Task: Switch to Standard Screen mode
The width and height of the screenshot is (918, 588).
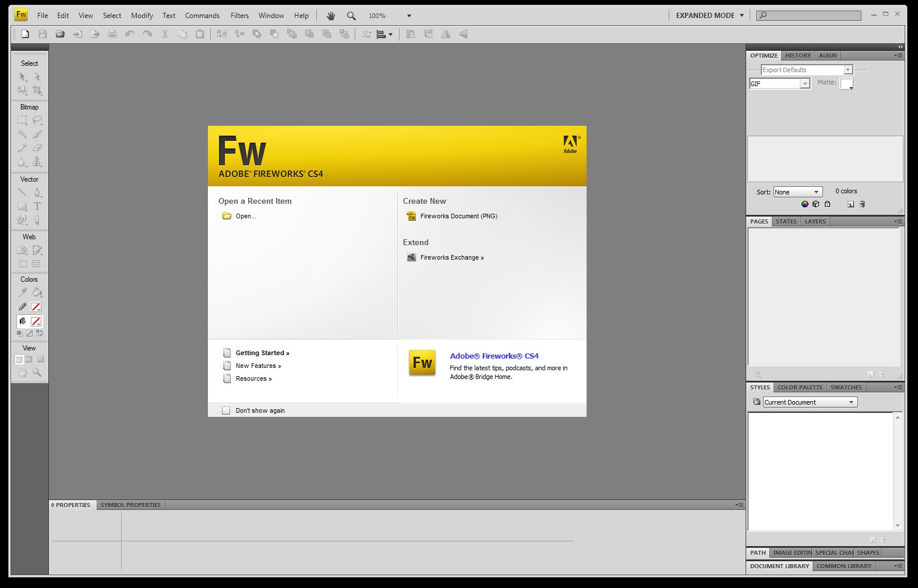Action: [19, 360]
